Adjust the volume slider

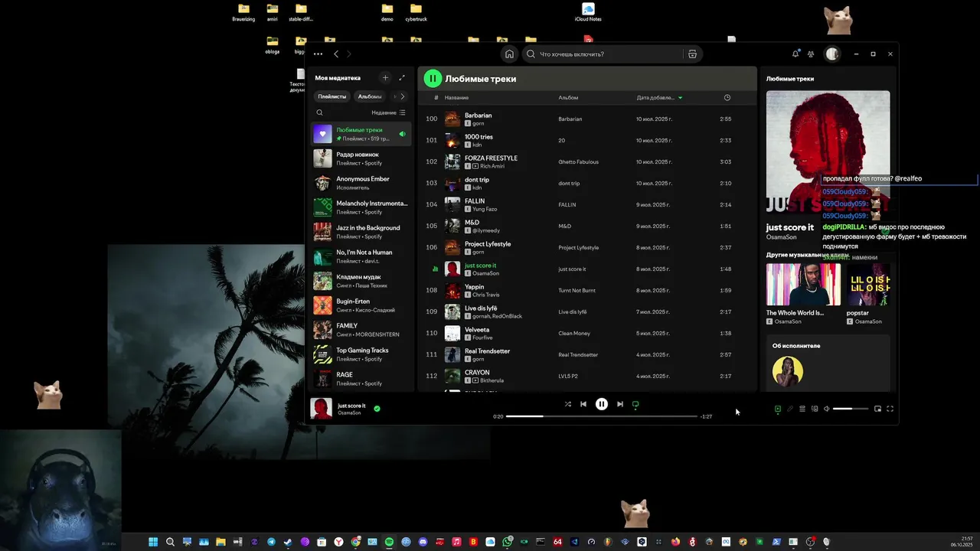click(x=851, y=409)
